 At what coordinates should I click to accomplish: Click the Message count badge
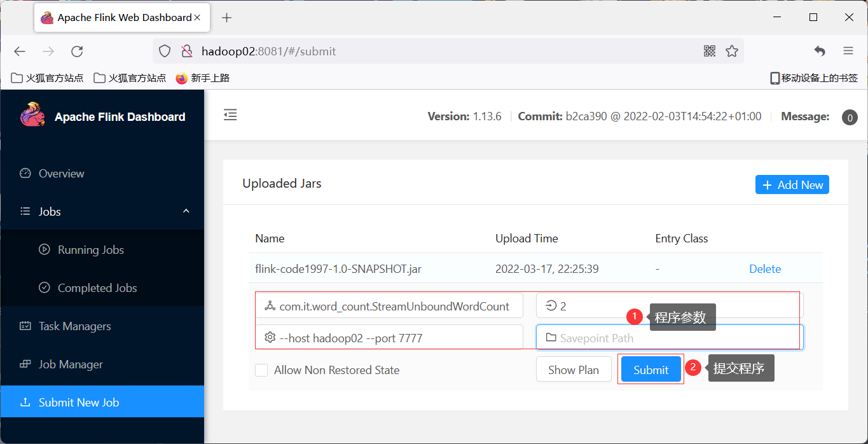pos(850,117)
